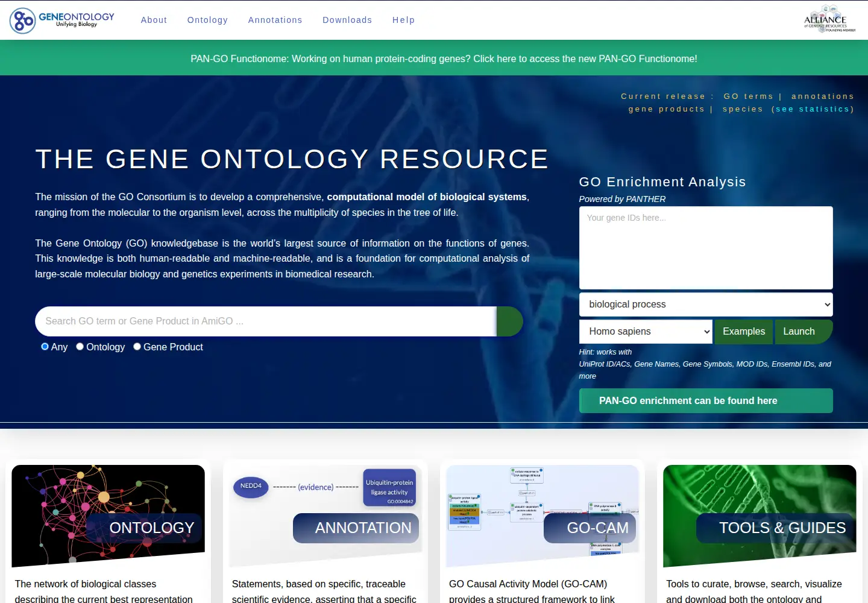
Task: Open the GO-CAM card image
Action: click(542, 516)
